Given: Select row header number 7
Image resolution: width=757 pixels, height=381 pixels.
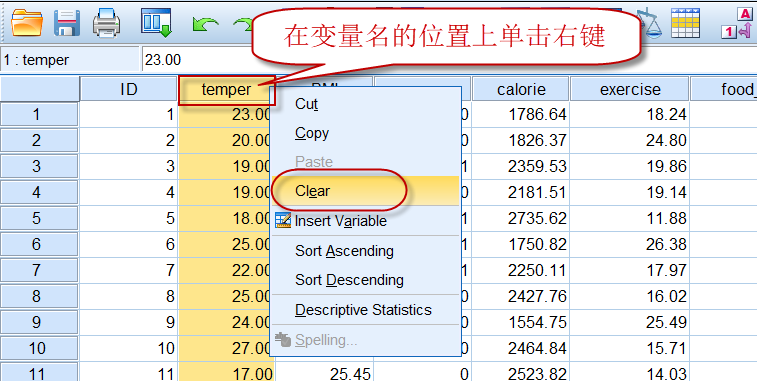Looking at the screenshot, I should coord(39,270).
